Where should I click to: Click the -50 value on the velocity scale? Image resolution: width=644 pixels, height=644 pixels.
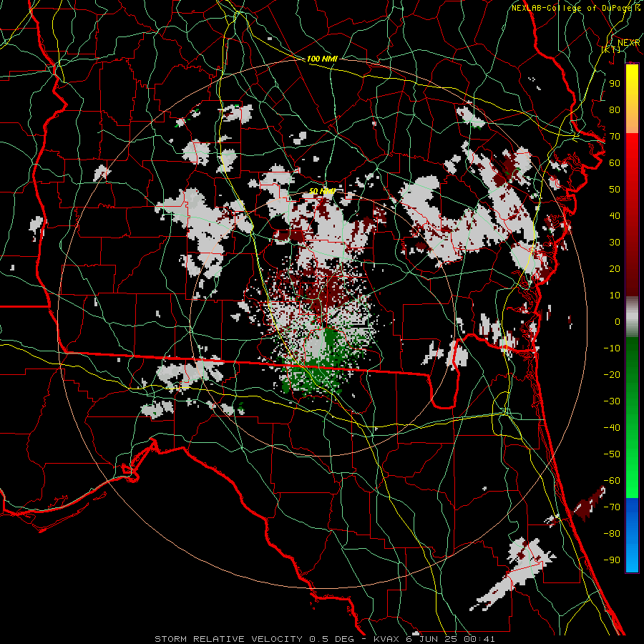(x=612, y=454)
